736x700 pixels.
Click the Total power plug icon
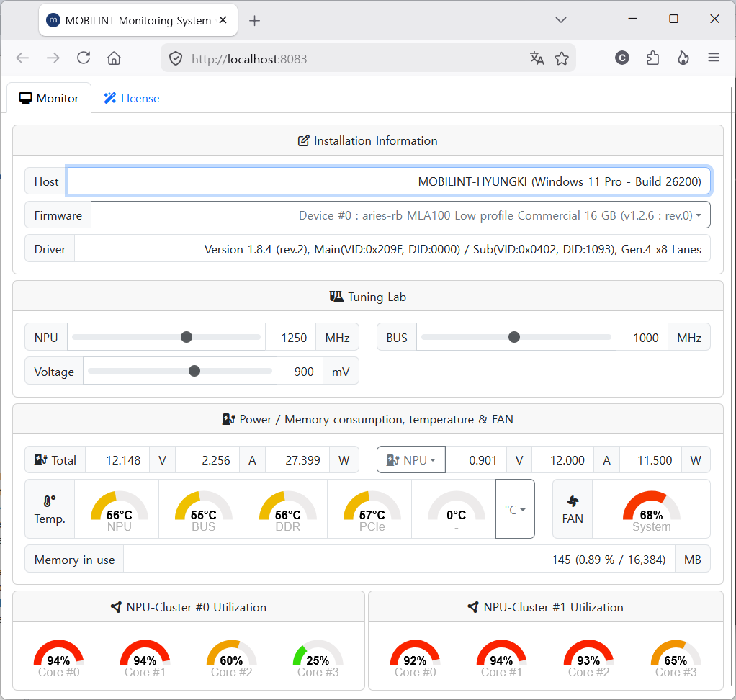tap(41, 459)
